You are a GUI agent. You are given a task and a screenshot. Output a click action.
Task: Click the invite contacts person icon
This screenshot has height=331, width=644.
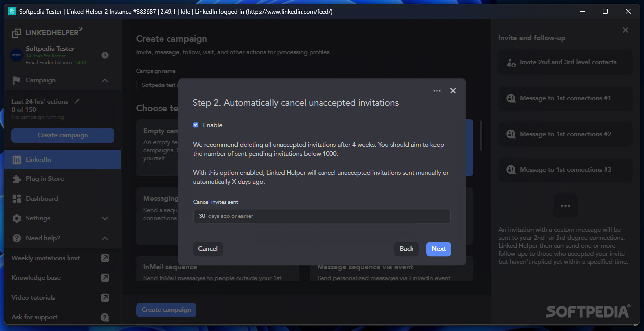point(511,63)
